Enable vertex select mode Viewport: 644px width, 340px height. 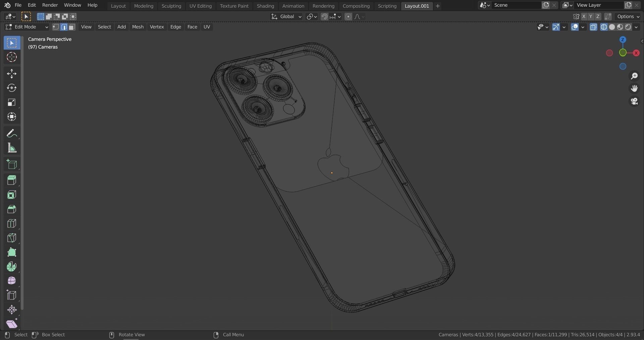pyautogui.click(x=56, y=27)
